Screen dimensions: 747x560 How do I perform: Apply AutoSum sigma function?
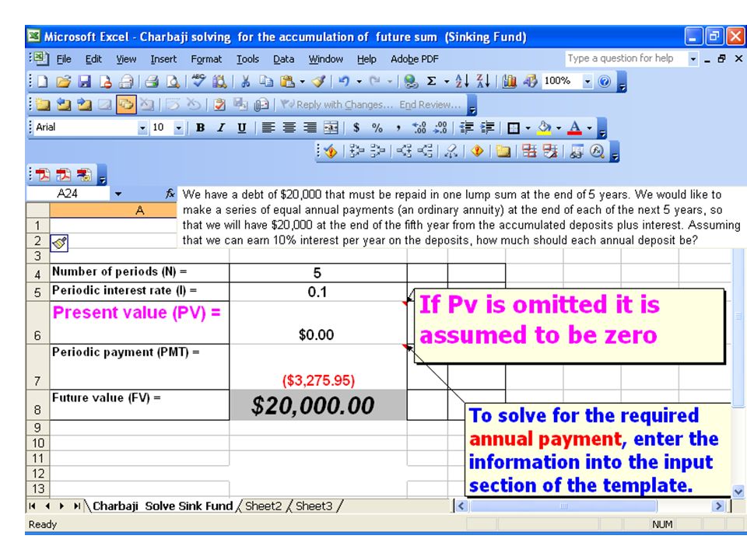tap(432, 82)
